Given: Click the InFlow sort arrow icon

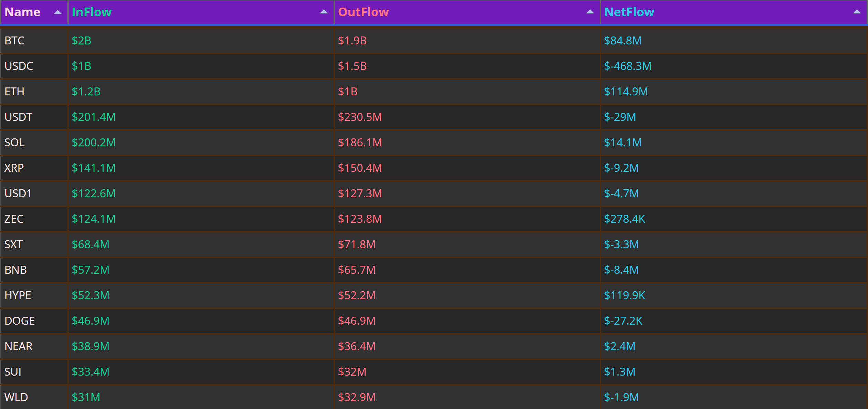Looking at the screenshot, I should [324, 12].
